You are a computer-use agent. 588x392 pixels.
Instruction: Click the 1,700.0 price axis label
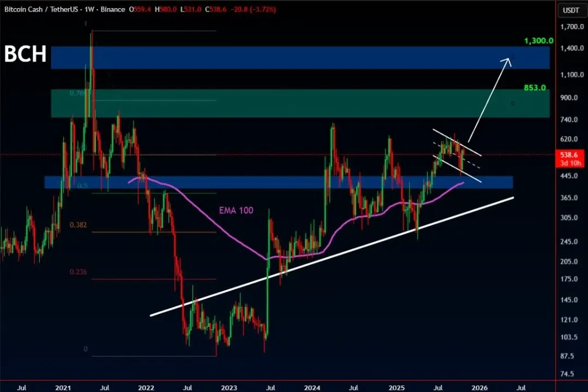(572, 27)
